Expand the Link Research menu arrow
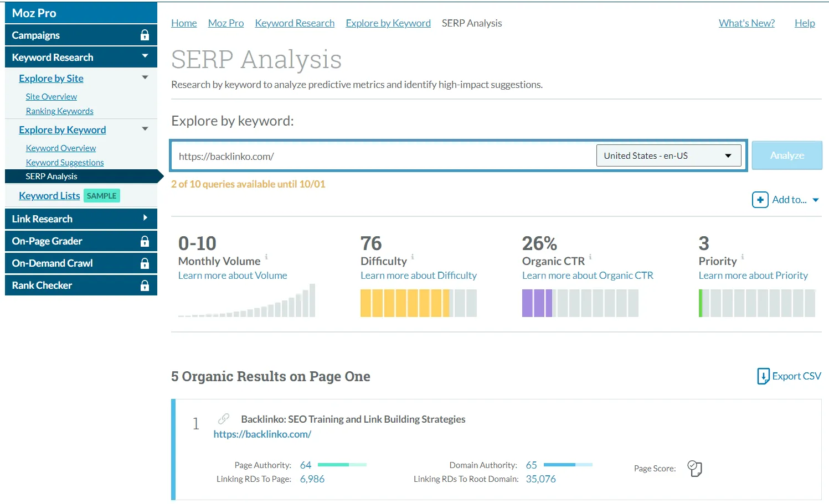Viewport: 829px width, 504px height. pos(145,218)
